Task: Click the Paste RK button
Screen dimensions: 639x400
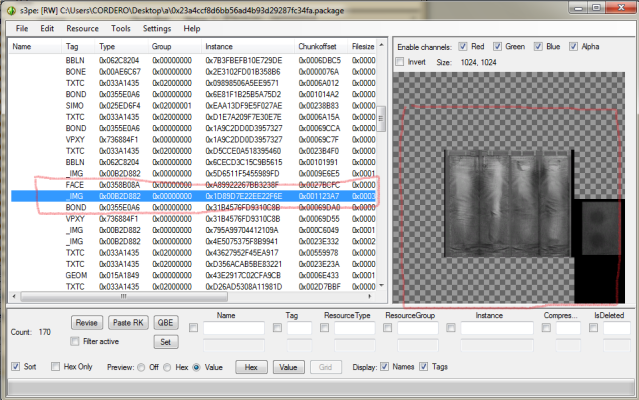Action: pyautogui.click(x=129, y=322)
